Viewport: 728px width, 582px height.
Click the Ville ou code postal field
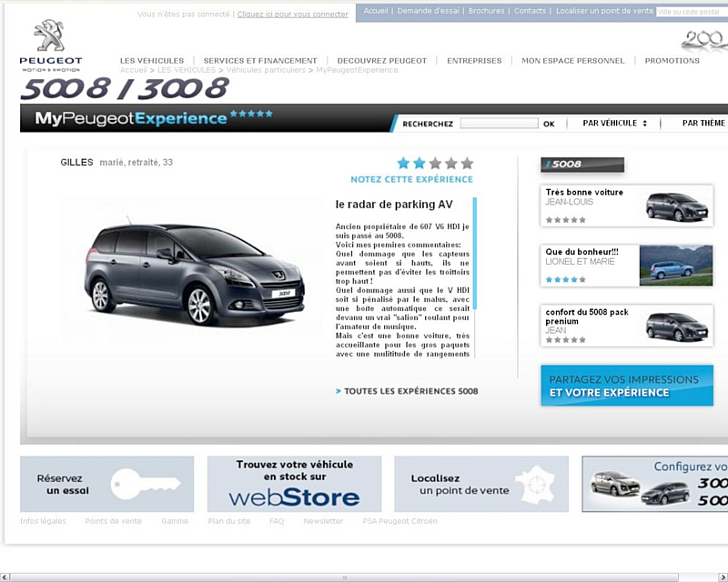pyautogui.click(x=692, y=12)
